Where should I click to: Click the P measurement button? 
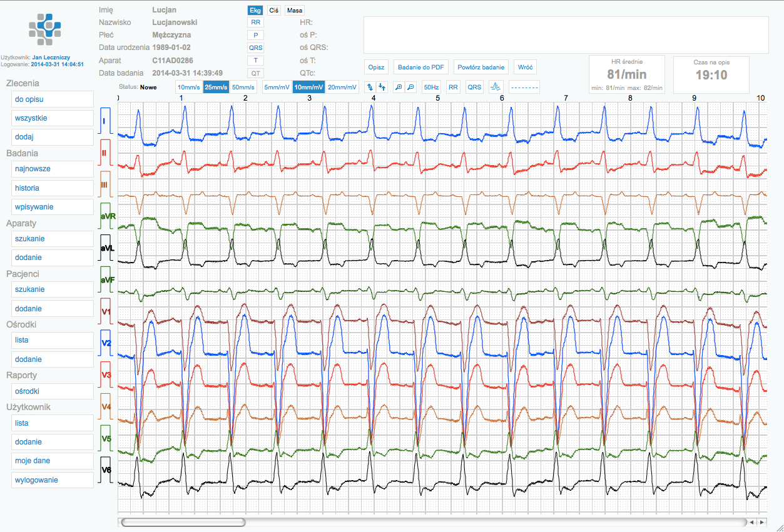tap(255, 35)
